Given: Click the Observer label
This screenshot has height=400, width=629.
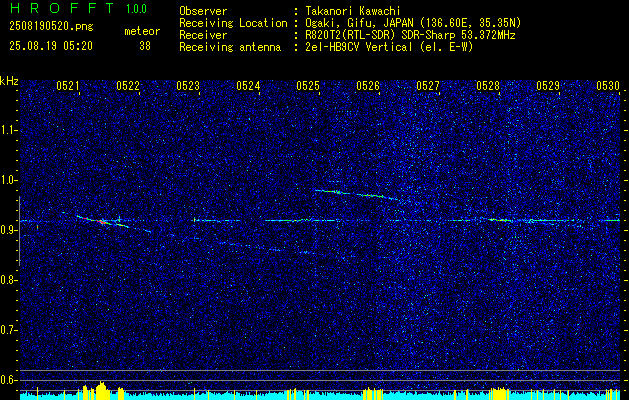Looking at the screenshot, I should [x=203, y=11].
